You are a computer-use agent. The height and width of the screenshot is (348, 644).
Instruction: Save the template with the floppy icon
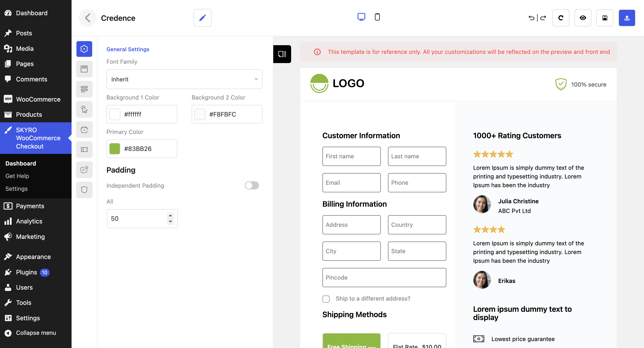[x=605, y=18]
